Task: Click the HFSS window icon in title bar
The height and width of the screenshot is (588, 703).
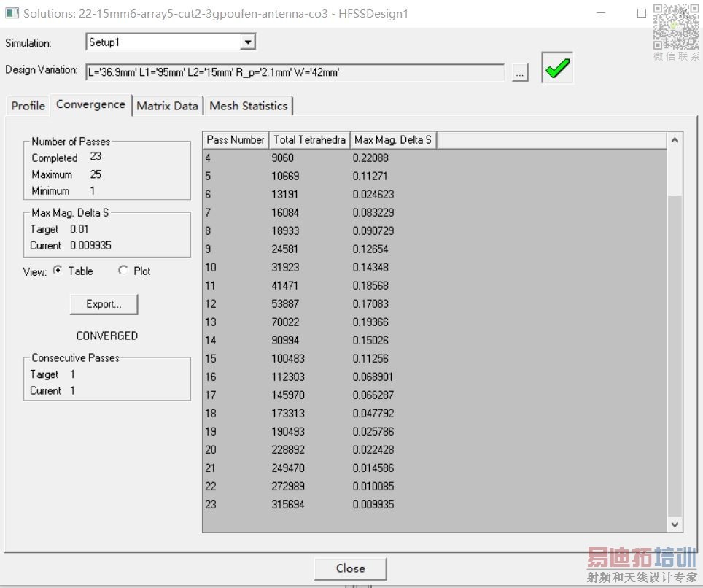Action: pyautogui.click(x=12, y=13)
